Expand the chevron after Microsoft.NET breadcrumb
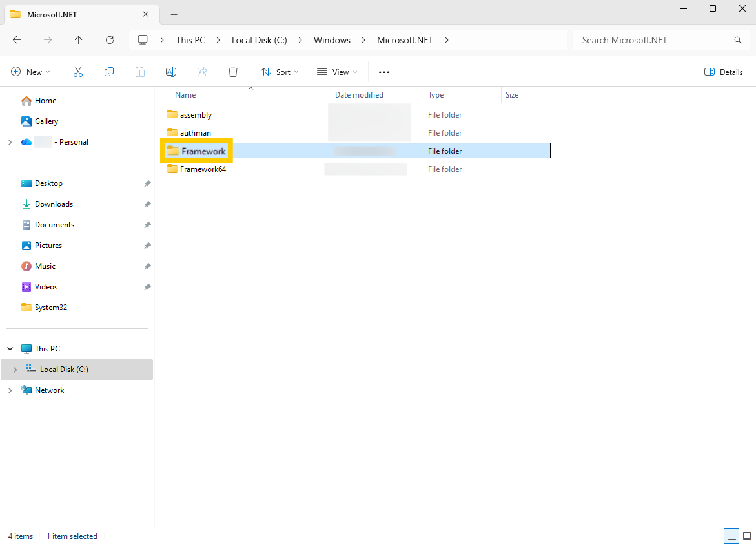Screen dimensions: 756x544 (447, 40)
